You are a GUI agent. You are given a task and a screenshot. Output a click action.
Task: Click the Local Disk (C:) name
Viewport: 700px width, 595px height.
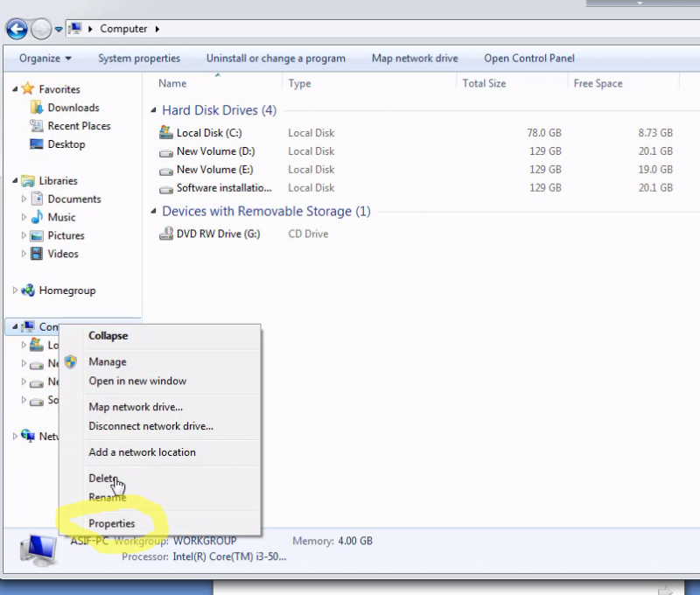tap(209, 133)
